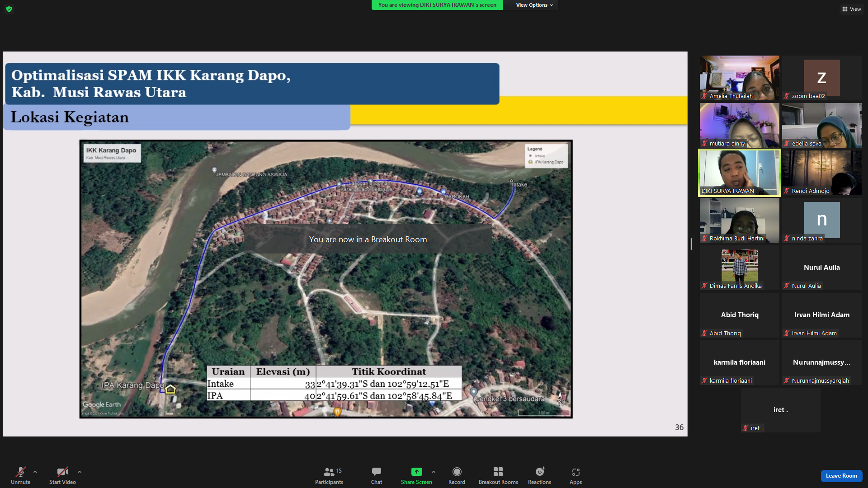Start the video camera
Image resolution: width=868 pixels, height=488 pixels.
62,475
